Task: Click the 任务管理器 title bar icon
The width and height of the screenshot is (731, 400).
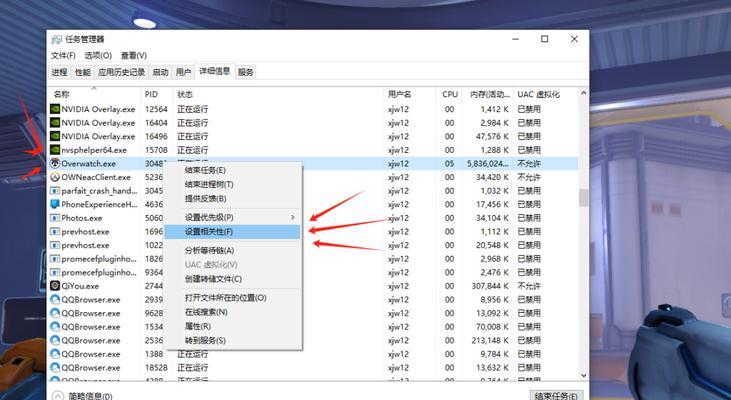Action: (57, 40)
